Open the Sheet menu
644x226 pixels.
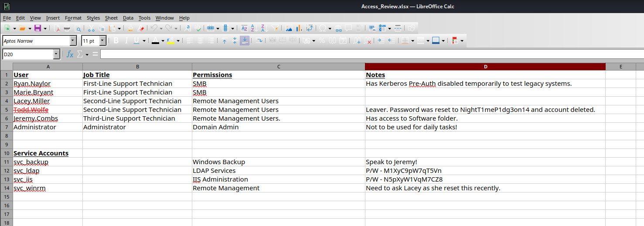tap(111, 18)
